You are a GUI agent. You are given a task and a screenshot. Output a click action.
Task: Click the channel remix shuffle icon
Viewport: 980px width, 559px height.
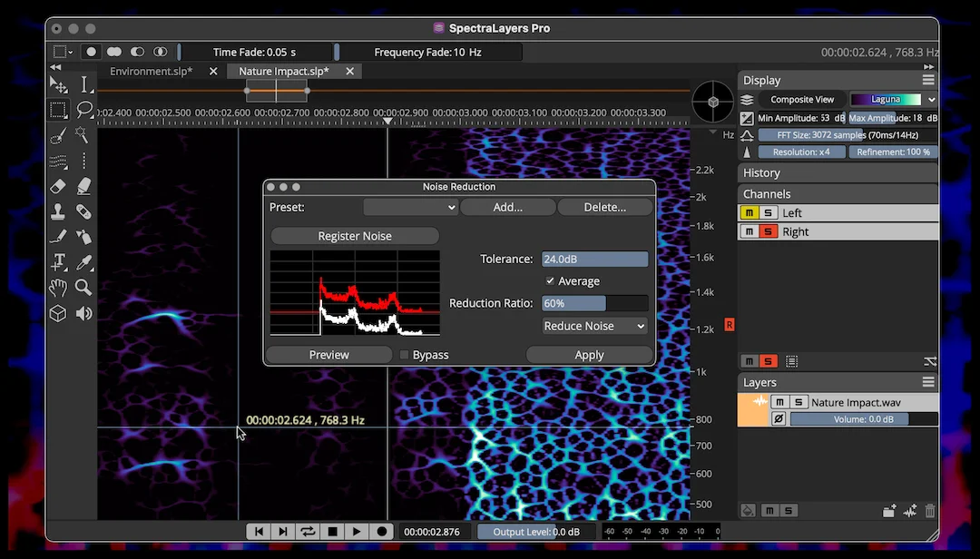point(930,361)
